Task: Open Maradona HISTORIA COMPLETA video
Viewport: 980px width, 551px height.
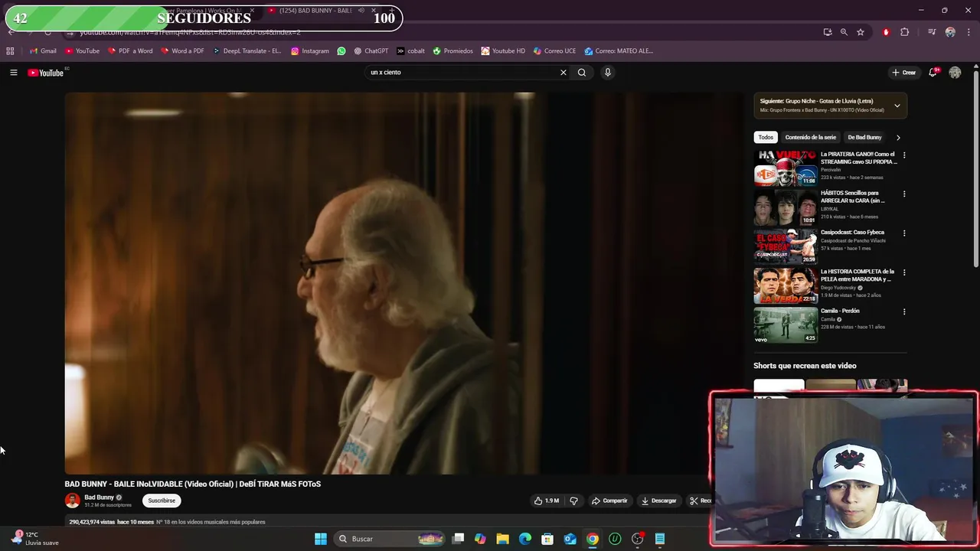Action: (786, 285)
